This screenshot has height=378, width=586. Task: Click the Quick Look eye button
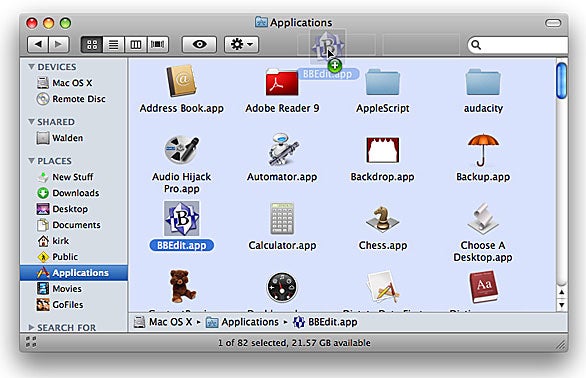pos(199,44)
